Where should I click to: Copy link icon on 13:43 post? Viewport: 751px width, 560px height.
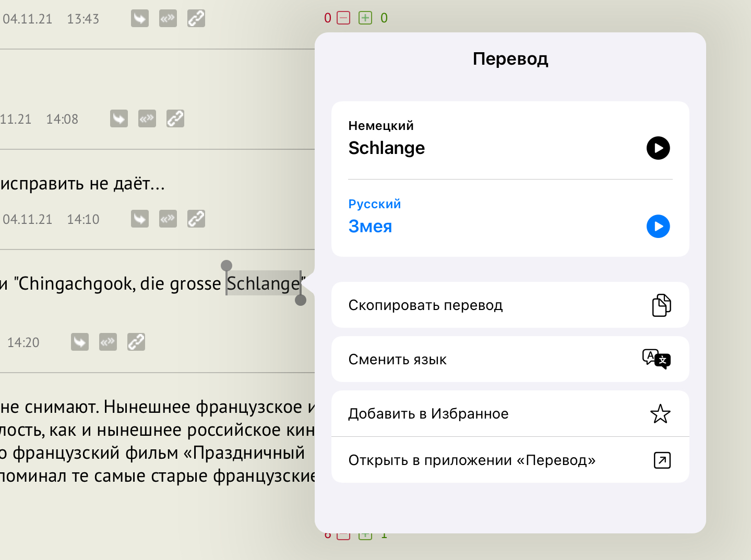pos(196,19)
